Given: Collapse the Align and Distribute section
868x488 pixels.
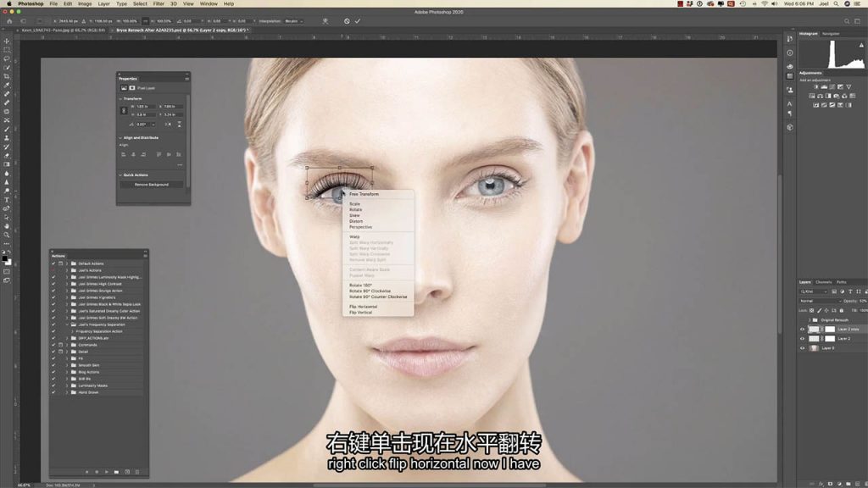Looking at the screenshot, I should [x=120, y=138].
